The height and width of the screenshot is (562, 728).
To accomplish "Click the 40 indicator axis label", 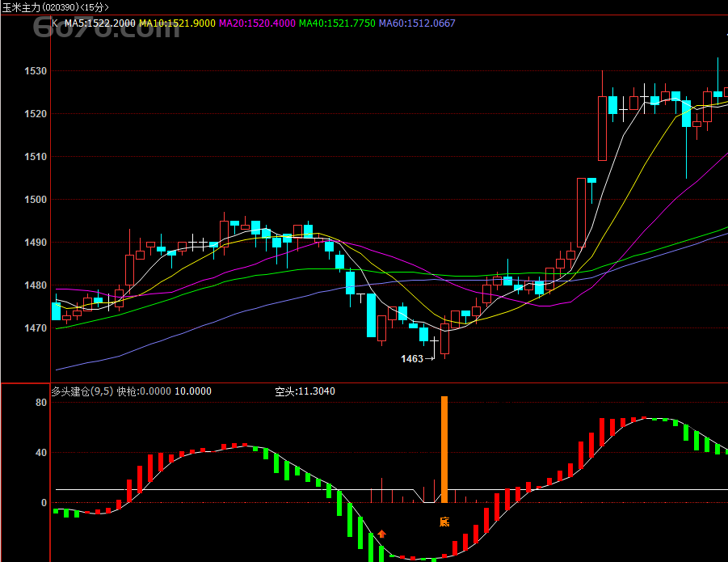I will (x=41, y=452).
